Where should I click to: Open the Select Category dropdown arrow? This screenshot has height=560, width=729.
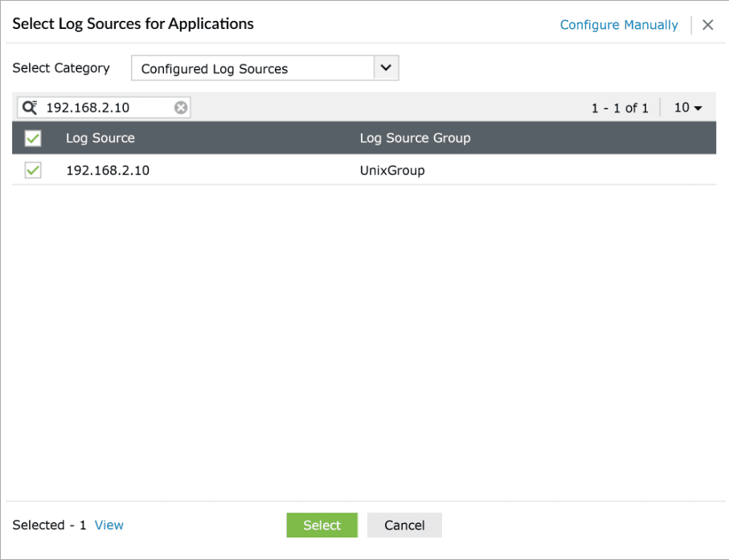click(x=386, y=67)
